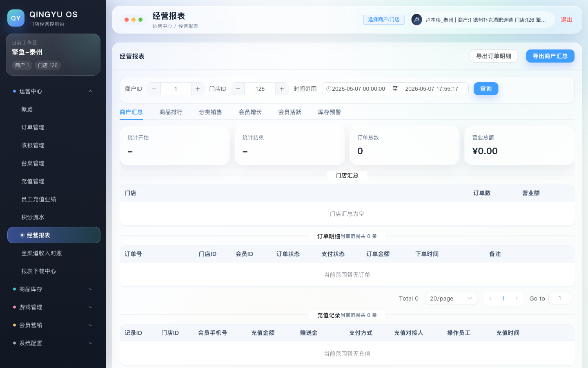Increase 门店ID with plus button

tap(282, 89)
